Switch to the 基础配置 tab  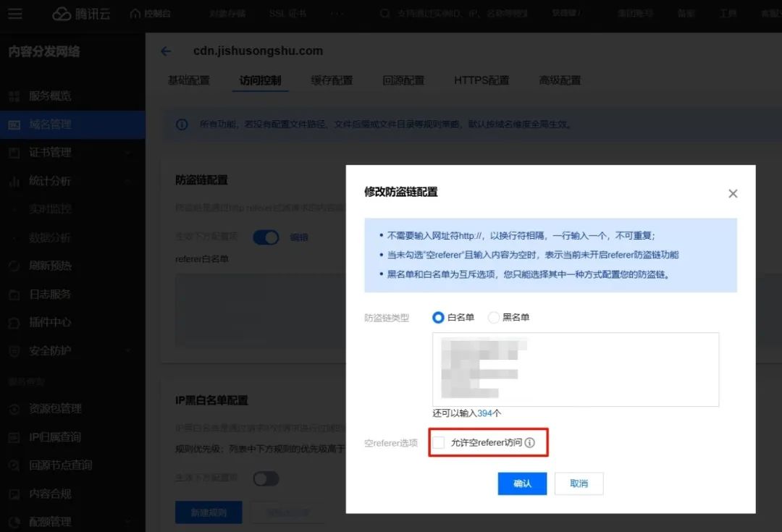pos(188,80)
